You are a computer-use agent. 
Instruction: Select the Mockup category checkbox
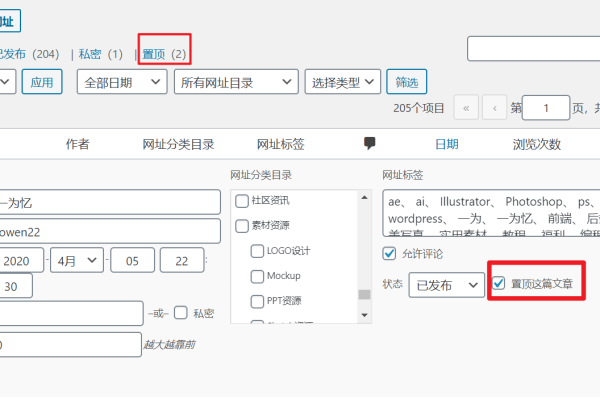[x=258, y=275]
